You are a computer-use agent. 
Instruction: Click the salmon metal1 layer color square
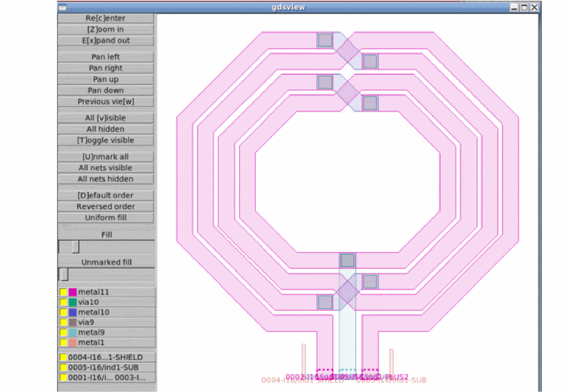click(73, 343)
